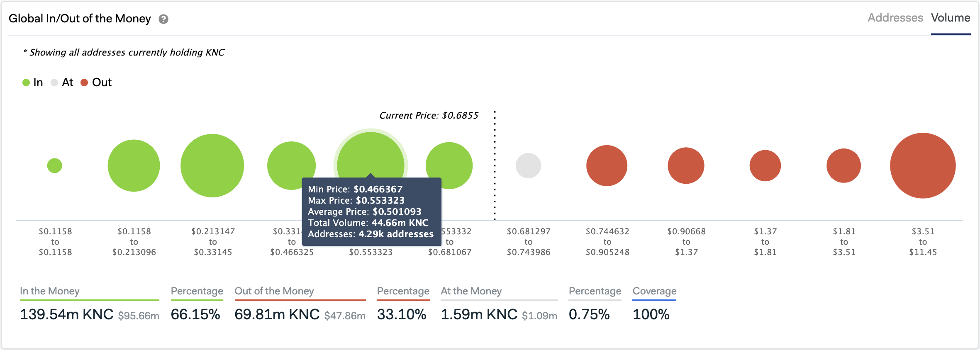This screenshot has width=980, height=350.
Task: Select the bubble above $0.213147 to $0.33145
Action: (212, 165)
